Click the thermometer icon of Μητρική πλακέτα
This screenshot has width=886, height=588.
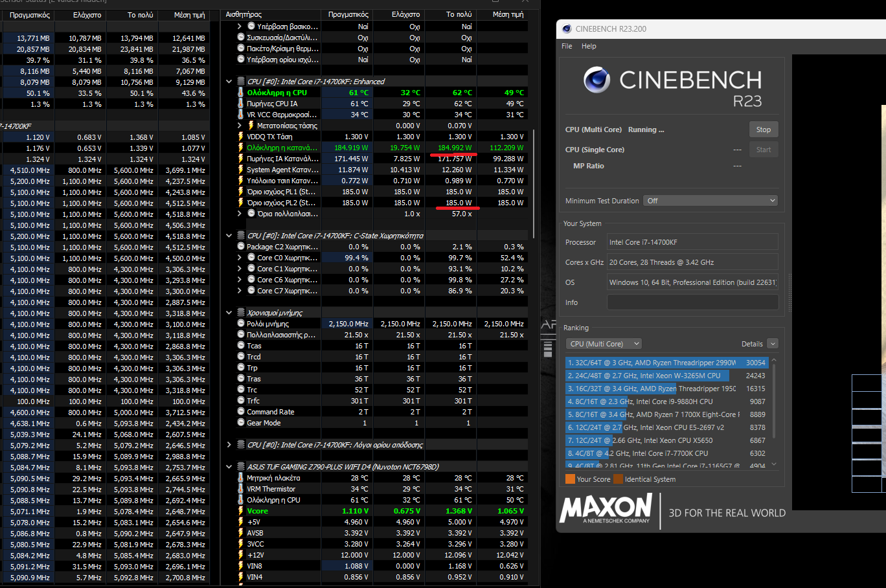click(241, 478)
